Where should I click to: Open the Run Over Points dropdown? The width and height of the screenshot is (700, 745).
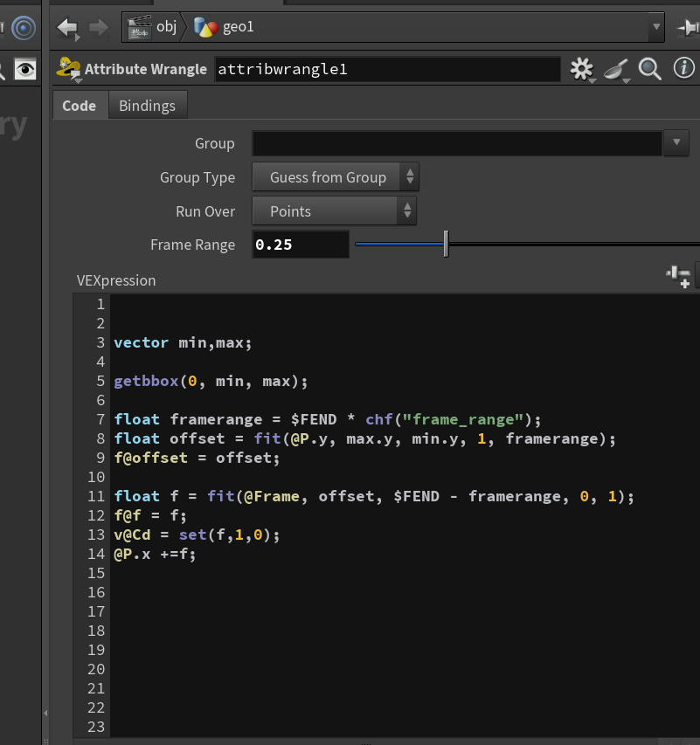335,211
